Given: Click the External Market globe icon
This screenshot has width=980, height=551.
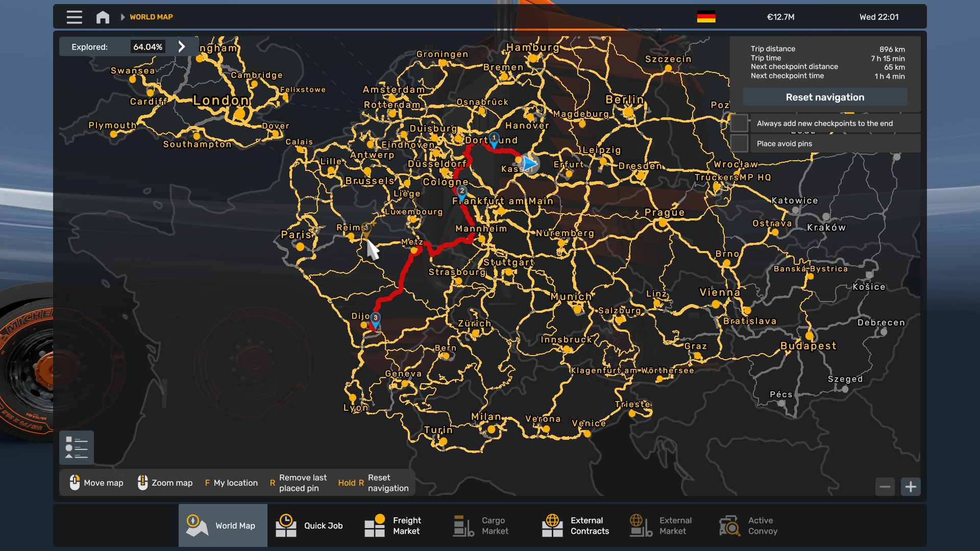Looking at the screenshot, I should click(x=641, y=525).
